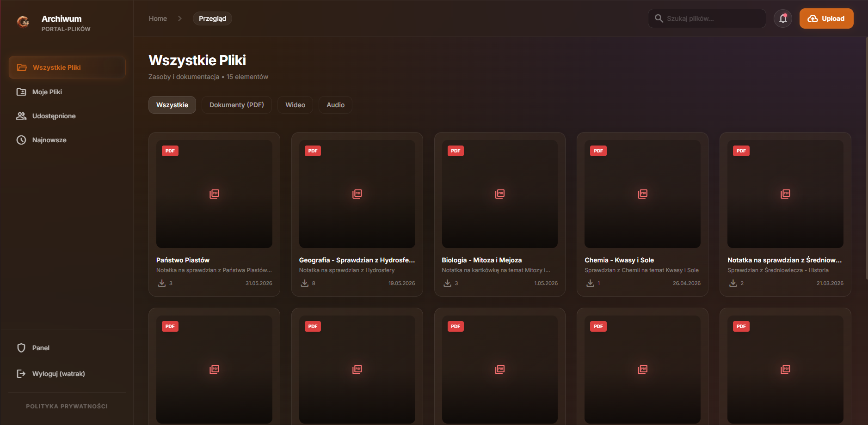Click description 'Sprawdzian z Średniowiecza - Historia'
Viewport: 868px width, 425px height.
pyautogui.click(x=778, y=270)
